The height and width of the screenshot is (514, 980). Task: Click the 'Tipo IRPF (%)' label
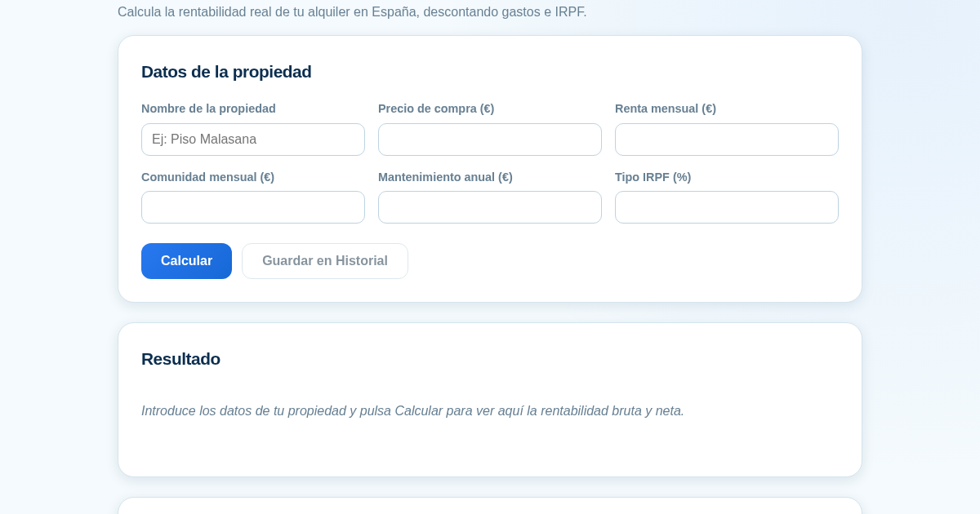click(x=653, y=177)
